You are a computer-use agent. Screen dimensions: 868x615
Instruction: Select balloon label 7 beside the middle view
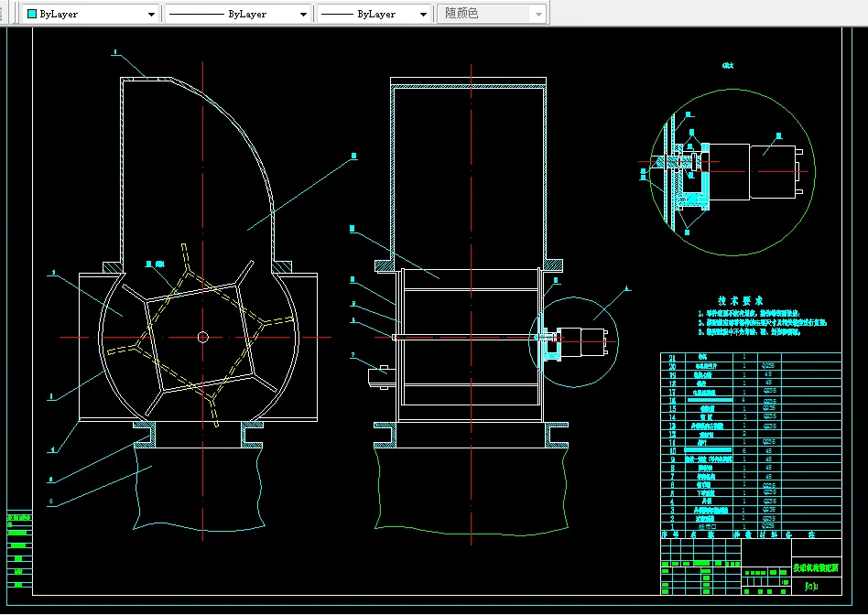353,355
